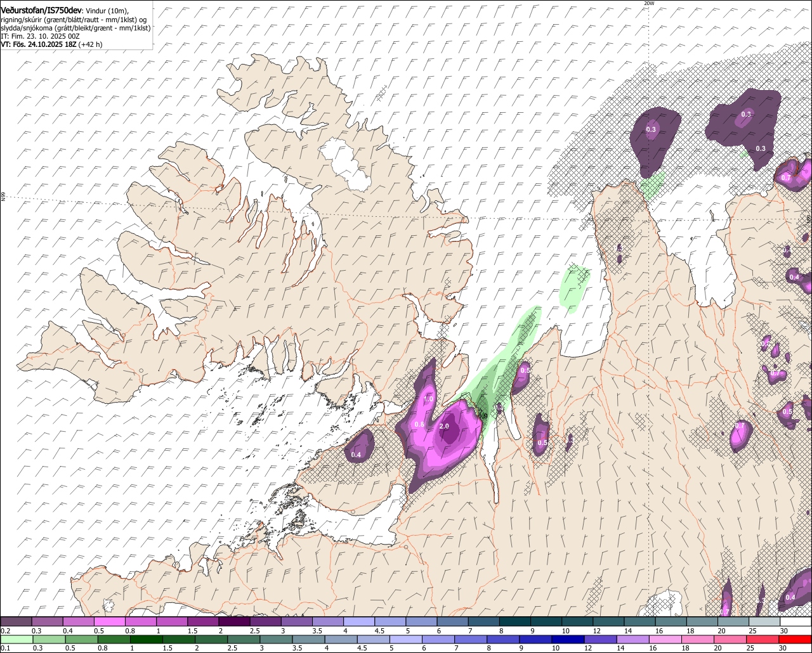The image size is (812, 653).
Task: Pick lower legend dark blue swatch 10–12
Action: 568,640
